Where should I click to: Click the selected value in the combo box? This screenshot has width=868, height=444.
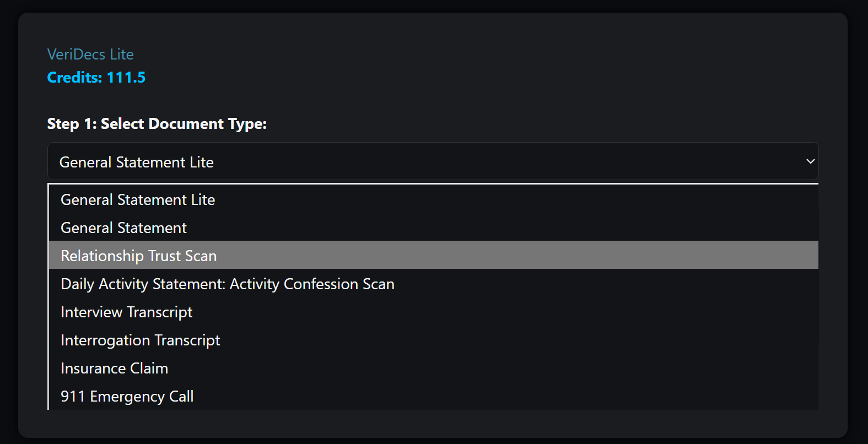(137, 162)
